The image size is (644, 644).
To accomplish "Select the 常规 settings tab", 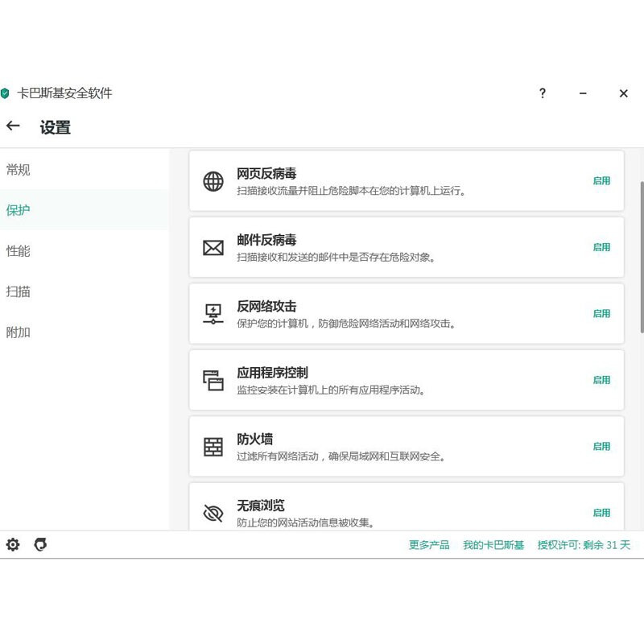I will point(85,170).
